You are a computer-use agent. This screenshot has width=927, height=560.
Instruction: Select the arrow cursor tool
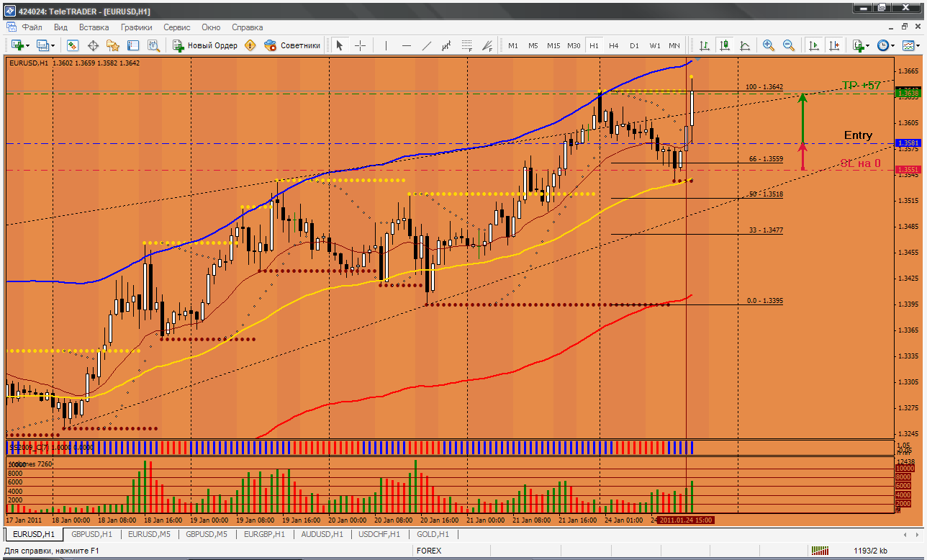340,45
